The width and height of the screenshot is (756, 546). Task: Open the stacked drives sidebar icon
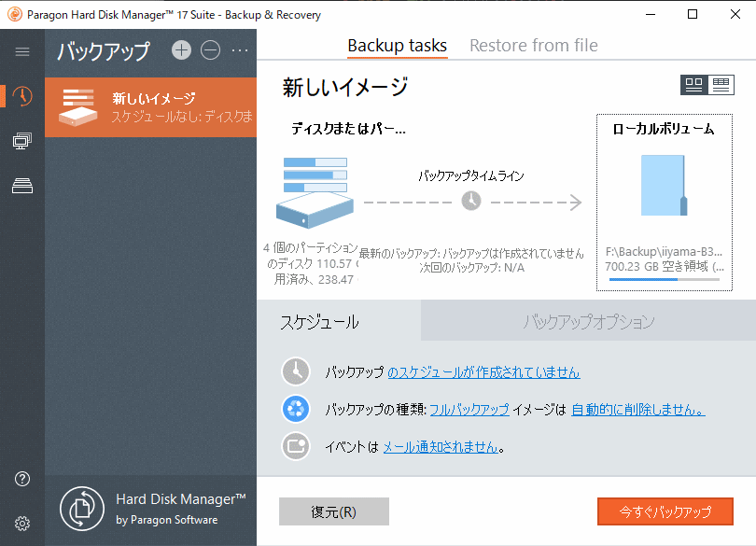coord(22,186)
